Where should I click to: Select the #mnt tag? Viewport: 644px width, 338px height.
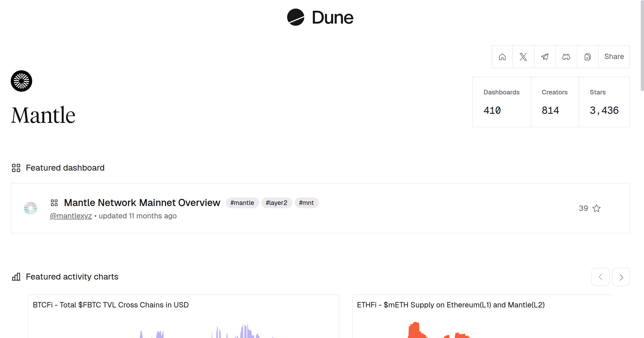[306, 203]
